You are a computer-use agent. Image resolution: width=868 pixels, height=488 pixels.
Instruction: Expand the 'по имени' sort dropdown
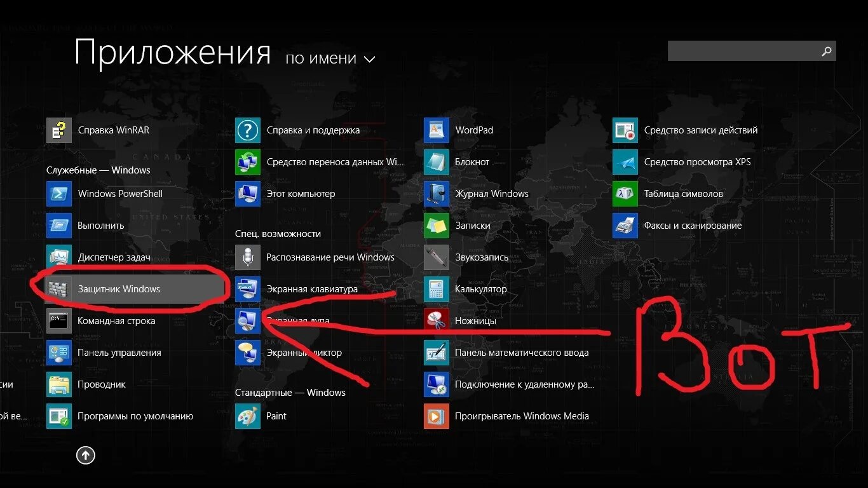[330, 58]
